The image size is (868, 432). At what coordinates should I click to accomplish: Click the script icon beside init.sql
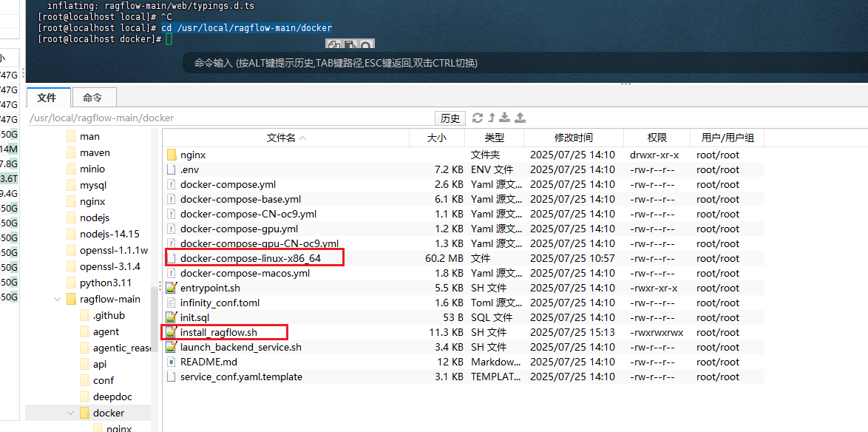[172, 317]
